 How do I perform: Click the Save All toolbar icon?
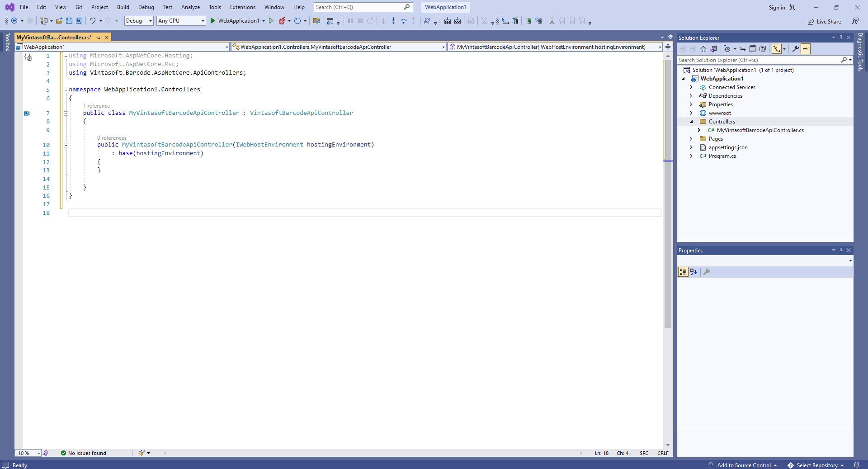(79, 21)
